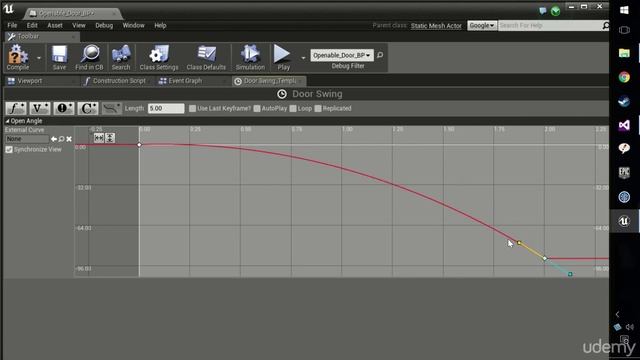640x360 pixels.
Task: Add a color track to timeline
Action: tap(88, 108)
